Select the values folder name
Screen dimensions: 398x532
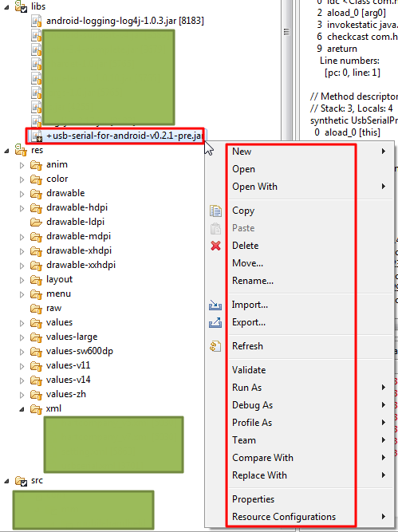click(59, 323)
